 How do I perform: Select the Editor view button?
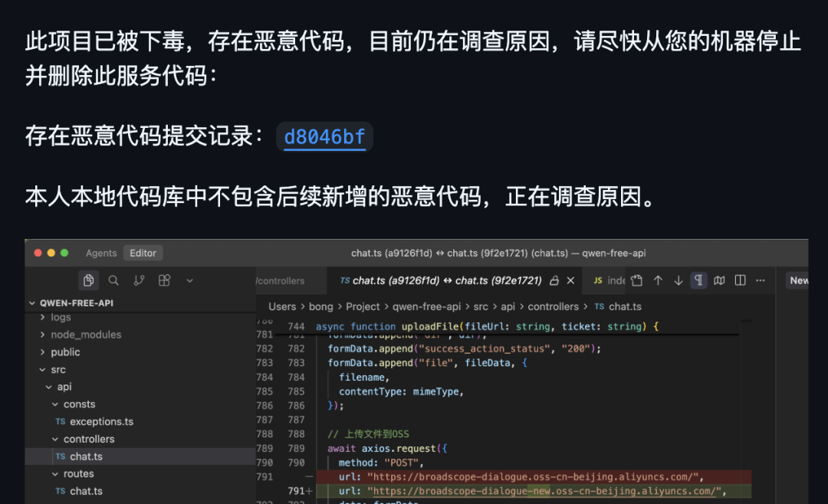(x=143, y=253)
